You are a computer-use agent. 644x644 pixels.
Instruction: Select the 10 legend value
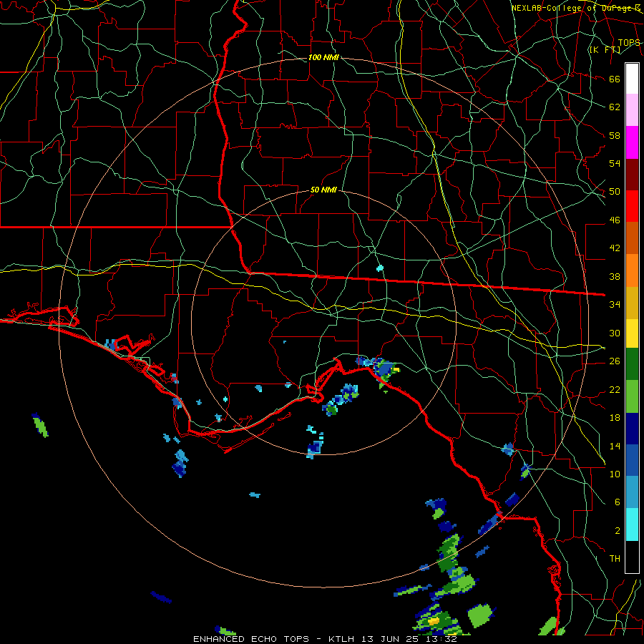(615, 474)
